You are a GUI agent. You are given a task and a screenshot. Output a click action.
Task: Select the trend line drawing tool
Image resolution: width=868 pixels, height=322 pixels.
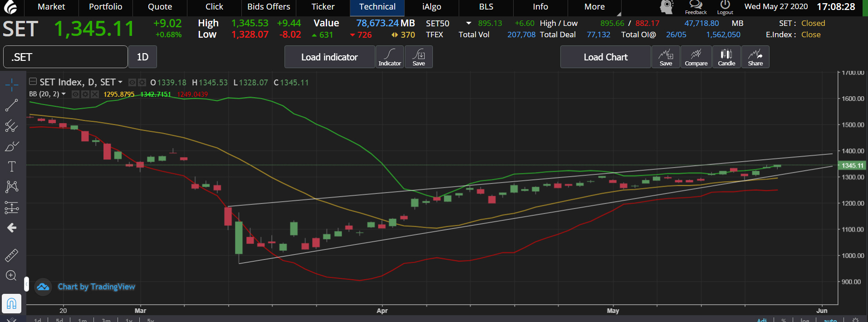12,105
